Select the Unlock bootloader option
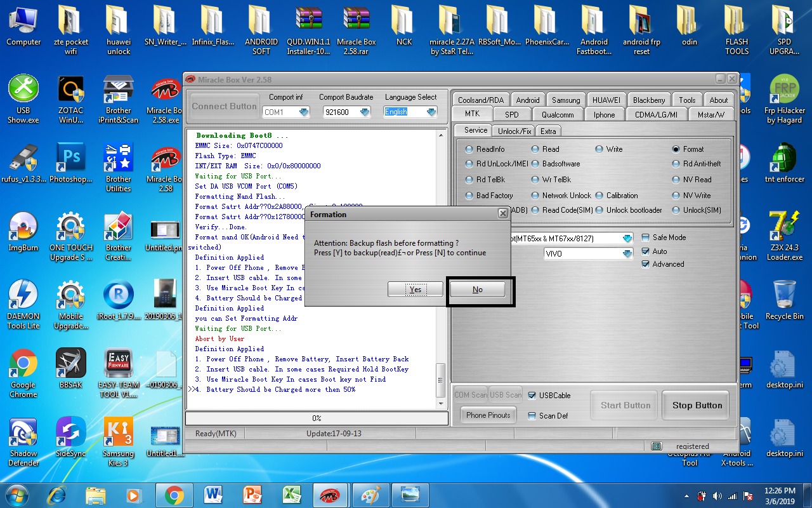 tap(599, 210)
